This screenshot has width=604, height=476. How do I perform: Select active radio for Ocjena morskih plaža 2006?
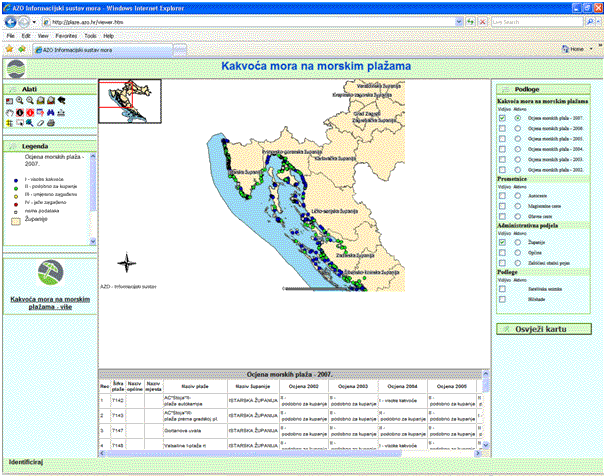516,129
